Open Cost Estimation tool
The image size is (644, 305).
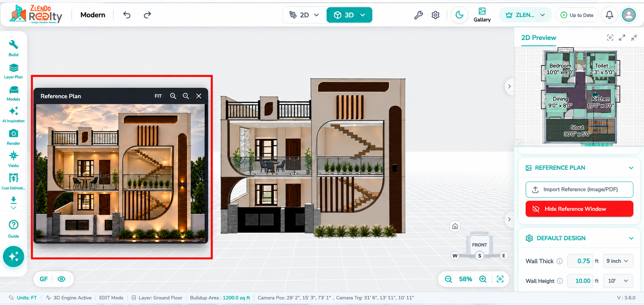13,181
